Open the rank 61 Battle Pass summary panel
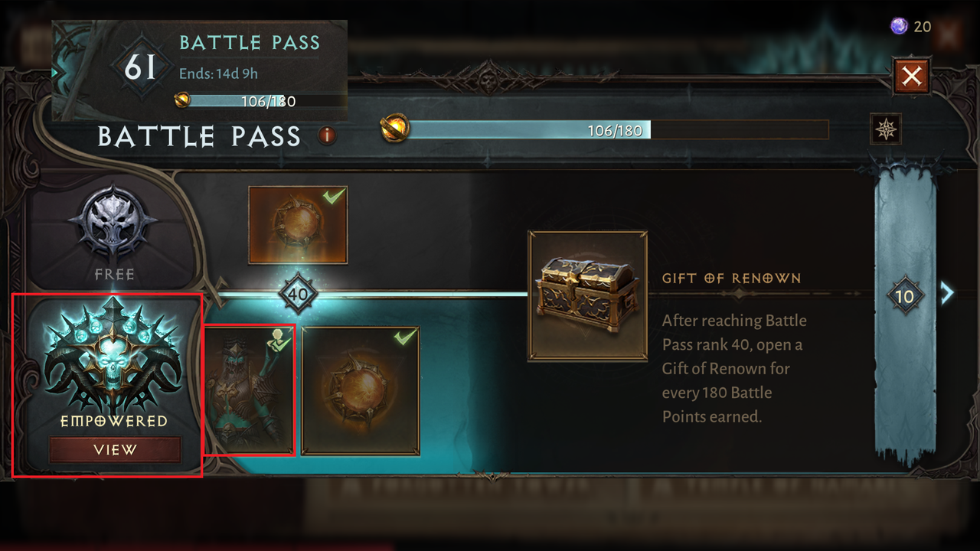 (x=200, y=70)
